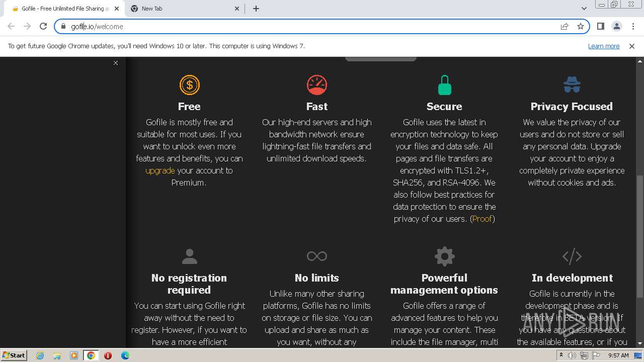This screenshot has height=362, width=644.
Task: Dismiss the Chrome update notification bar
Action: (x=632, y=46)
